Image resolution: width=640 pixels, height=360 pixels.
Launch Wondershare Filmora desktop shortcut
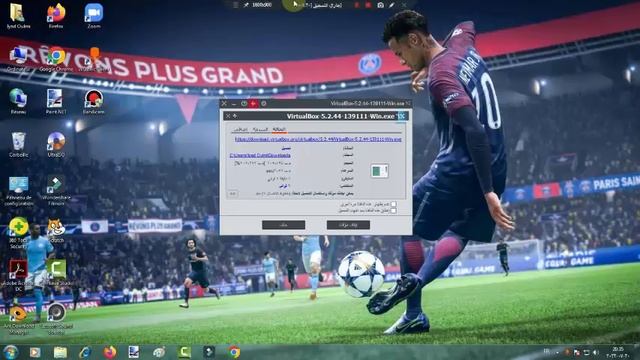click(56, 190)
